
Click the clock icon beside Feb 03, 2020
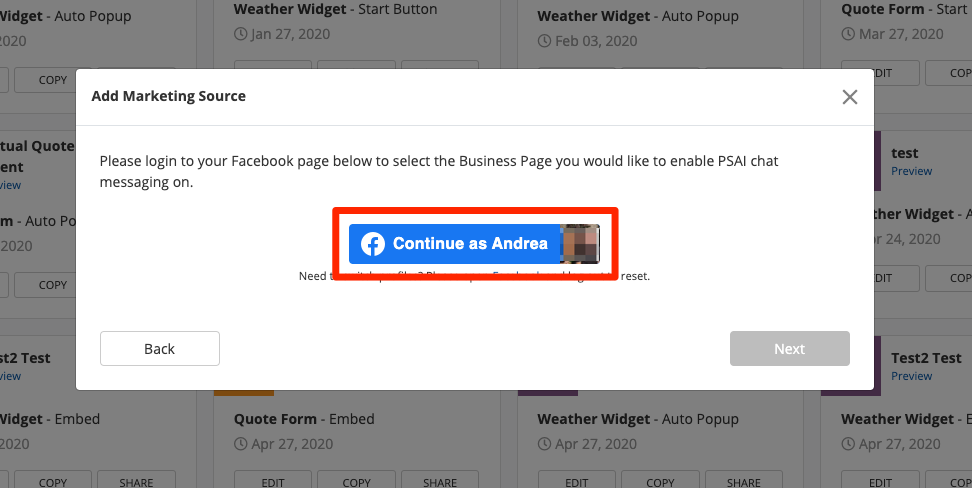544,41
